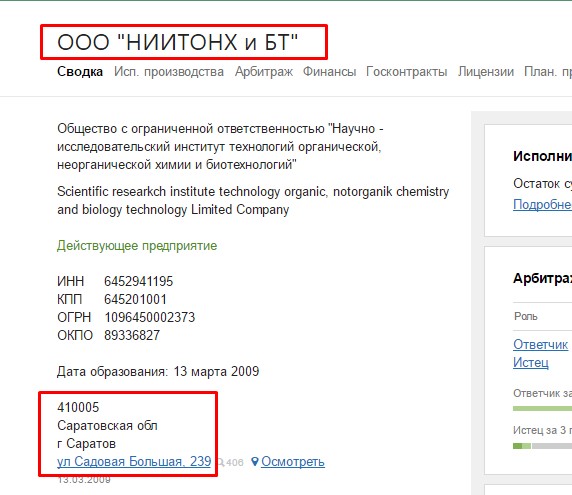Click the address link ул Садовая Большая, 239

click(x=134, y=461)
